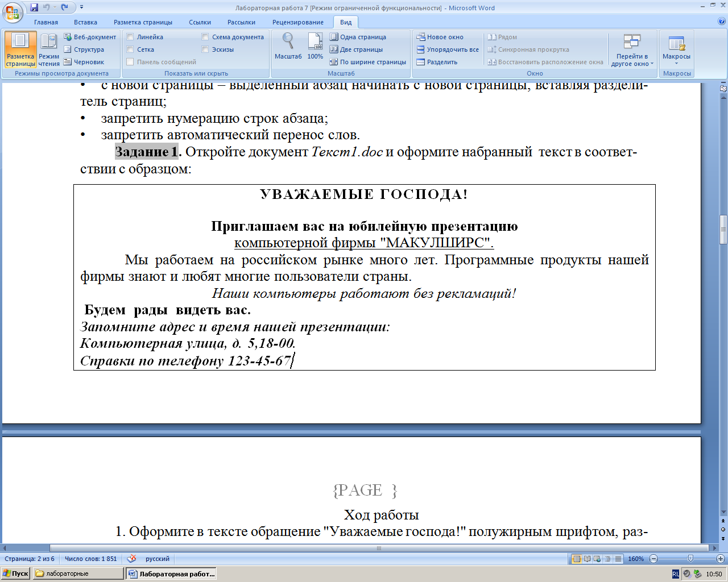Click the RL language indicator in tray
728x582 pixels.
pyautogui.click(x=676, y=574)
